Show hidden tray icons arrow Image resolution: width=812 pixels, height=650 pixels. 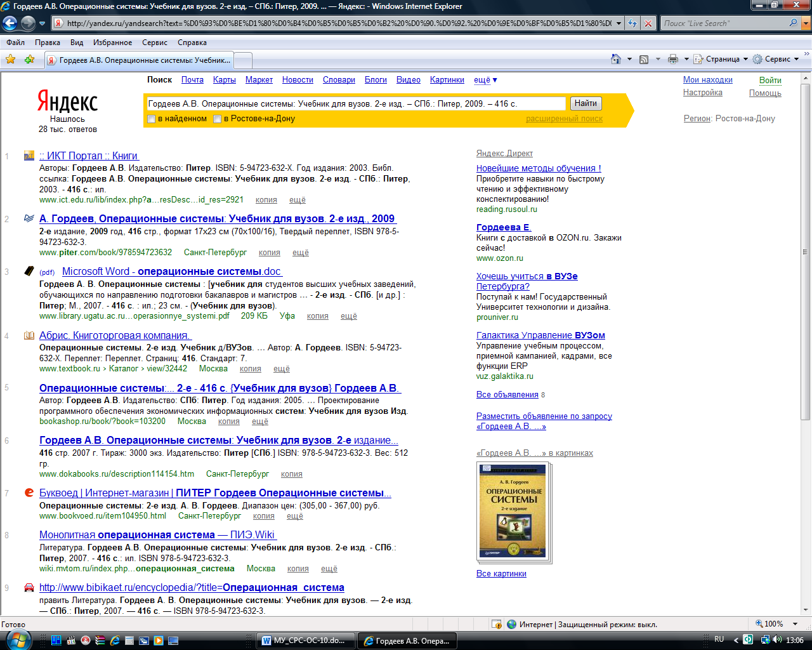(736, 640)
